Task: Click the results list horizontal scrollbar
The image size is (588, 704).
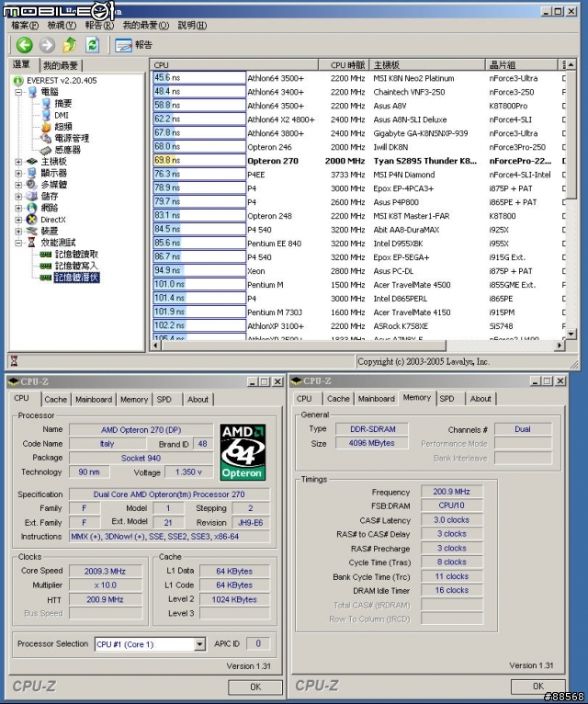Action: [303, 346]
